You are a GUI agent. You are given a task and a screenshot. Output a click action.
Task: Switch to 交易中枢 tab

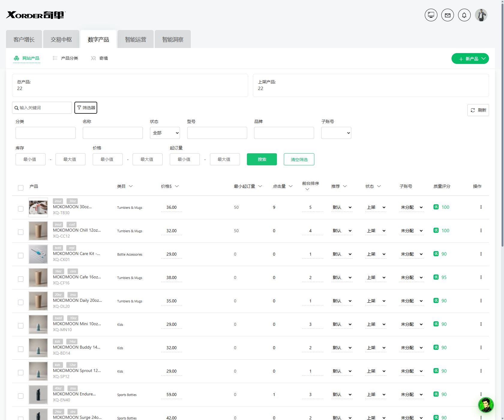coord(61,39)
